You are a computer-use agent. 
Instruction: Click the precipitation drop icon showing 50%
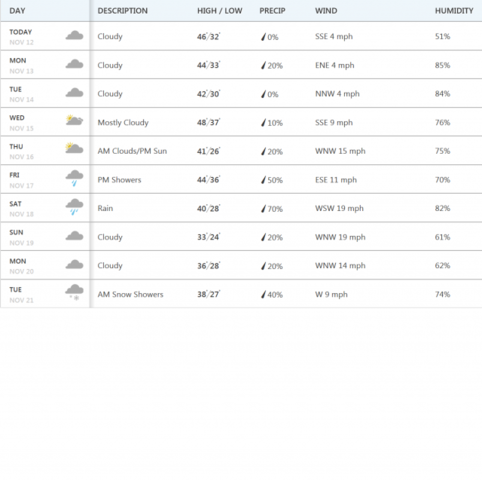tap(263, 180)
